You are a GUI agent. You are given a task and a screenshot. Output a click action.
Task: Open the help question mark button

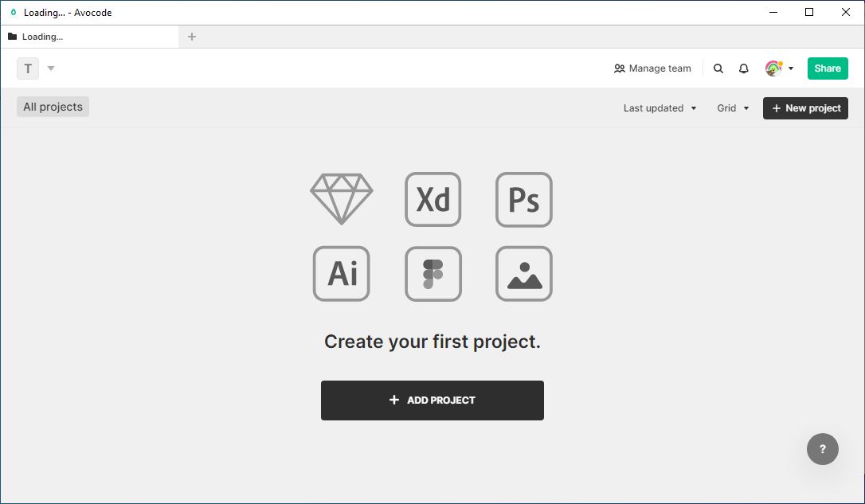(x=823, y=449)
